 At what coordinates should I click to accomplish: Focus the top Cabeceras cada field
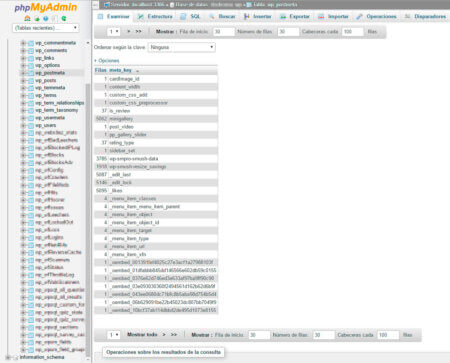pos(352,32)
